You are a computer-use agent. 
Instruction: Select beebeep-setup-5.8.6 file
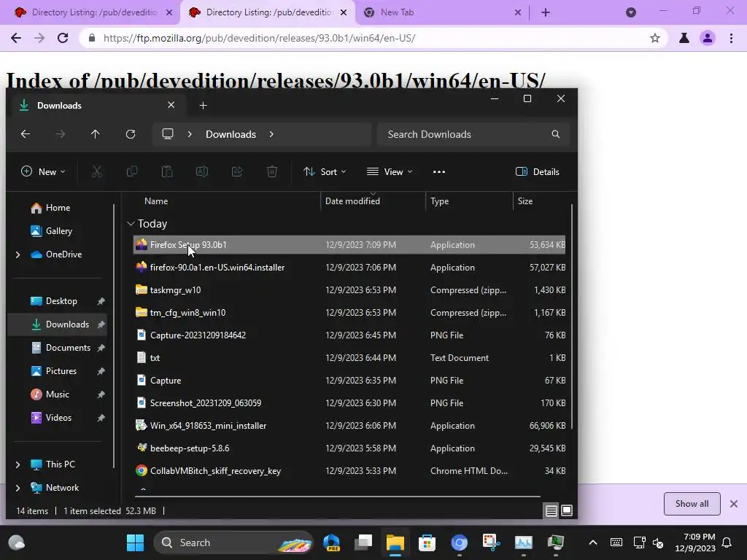coord(349,448)
